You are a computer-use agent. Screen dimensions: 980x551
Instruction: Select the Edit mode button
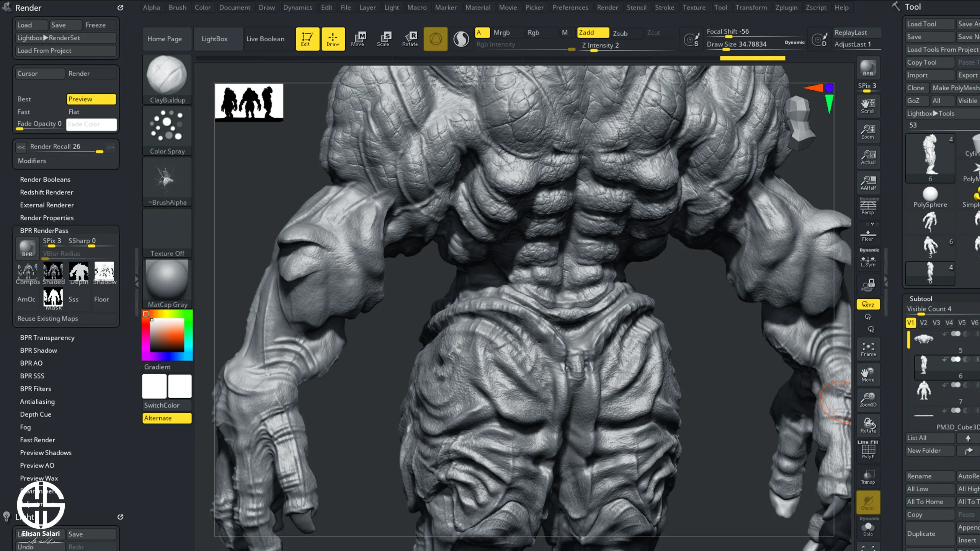point(307,39)
